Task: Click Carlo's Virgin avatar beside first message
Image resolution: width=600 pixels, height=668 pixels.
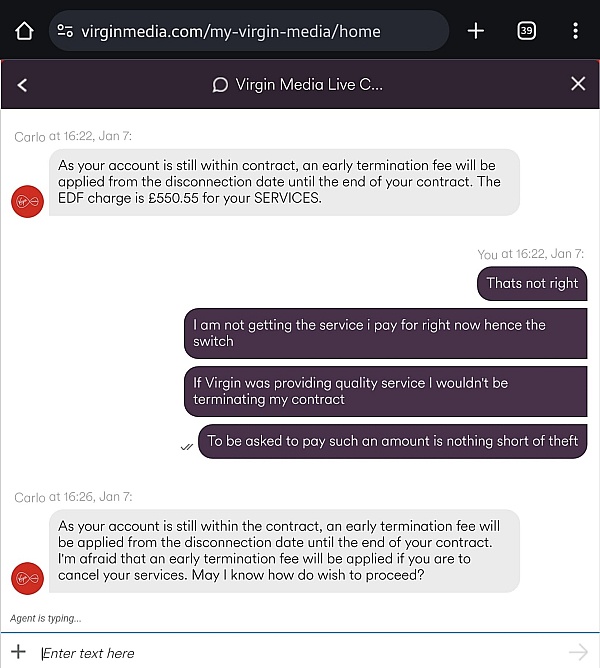Action: 27,202
